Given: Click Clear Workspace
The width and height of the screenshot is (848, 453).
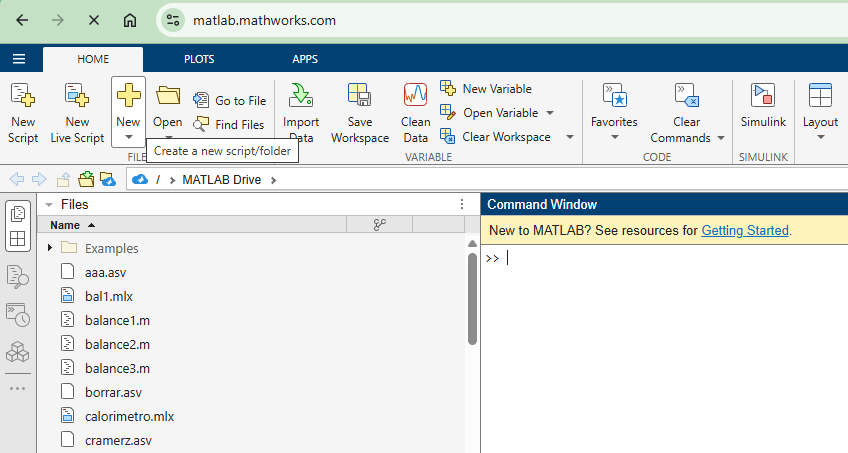Looking at the screenshot, I should click(495, 137).
